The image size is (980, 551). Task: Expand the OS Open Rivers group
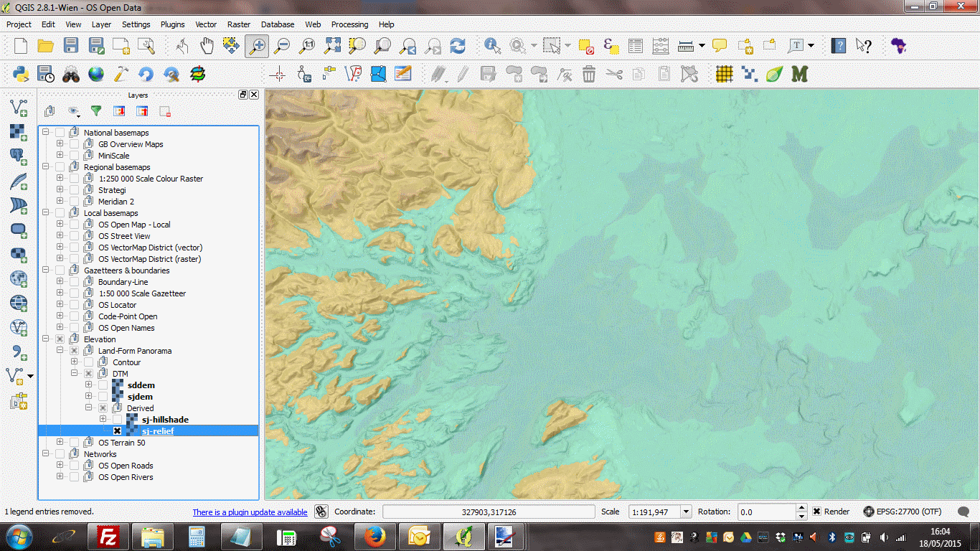(60, 477)
